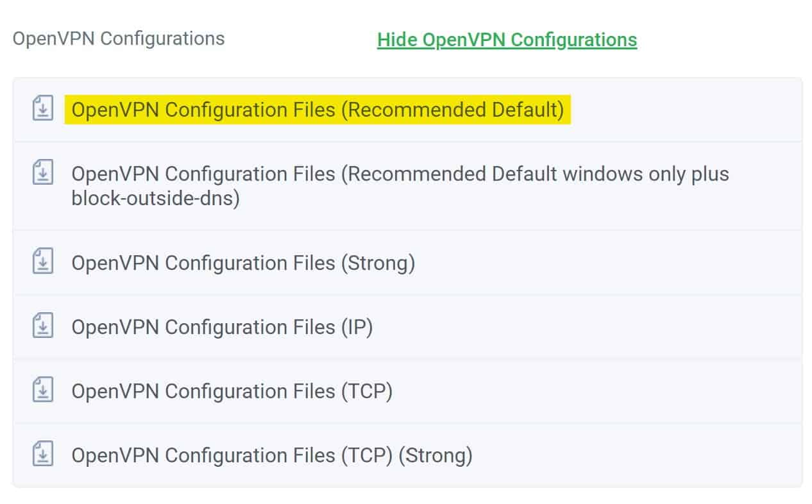812x504 pixels.
Task: Download OpenVPN Configuration Files (Recommended Default)
Action: coord(319,110)
